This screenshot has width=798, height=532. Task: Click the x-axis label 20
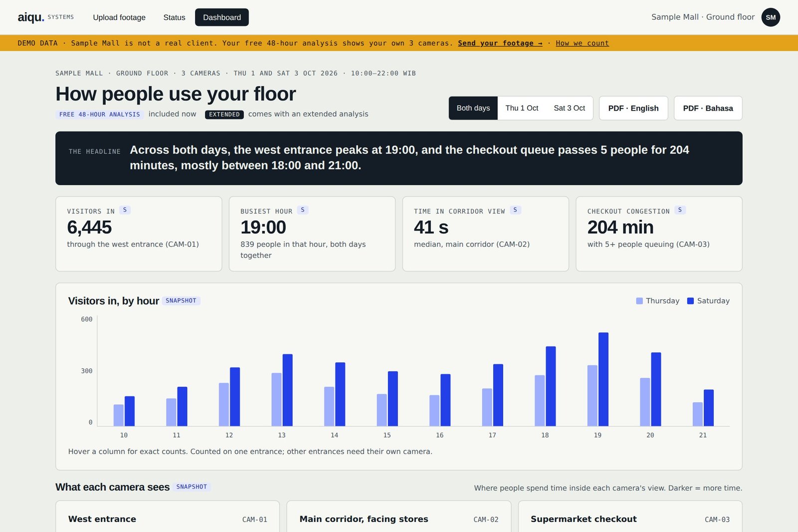click(x=650, y=435)
